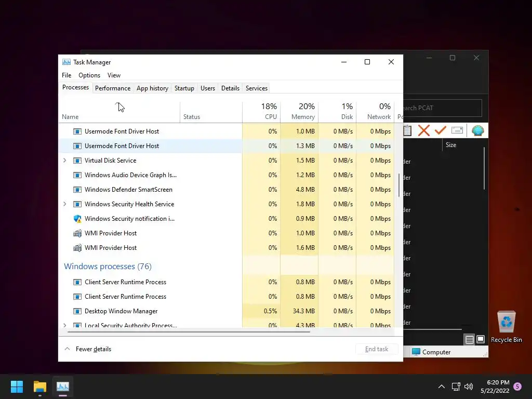
Task: Expand the Local Security Authority Process row
Action: tap(65, 325)
